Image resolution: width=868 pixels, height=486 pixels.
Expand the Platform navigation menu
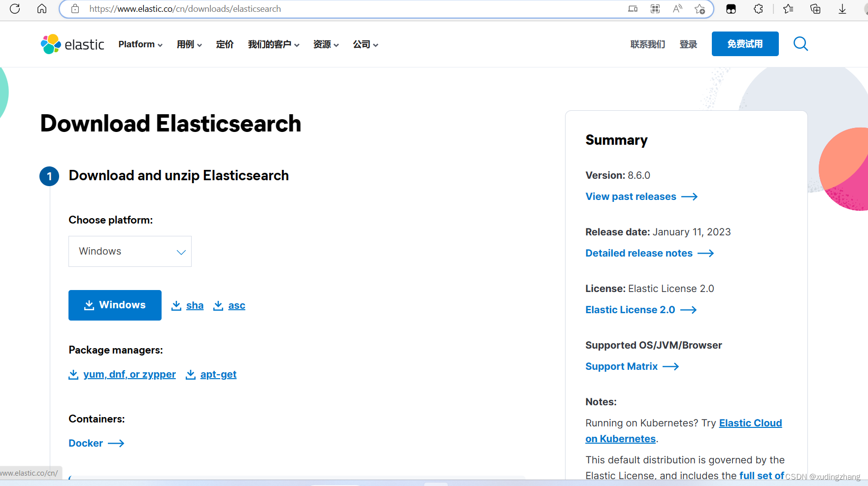point(140,44)
